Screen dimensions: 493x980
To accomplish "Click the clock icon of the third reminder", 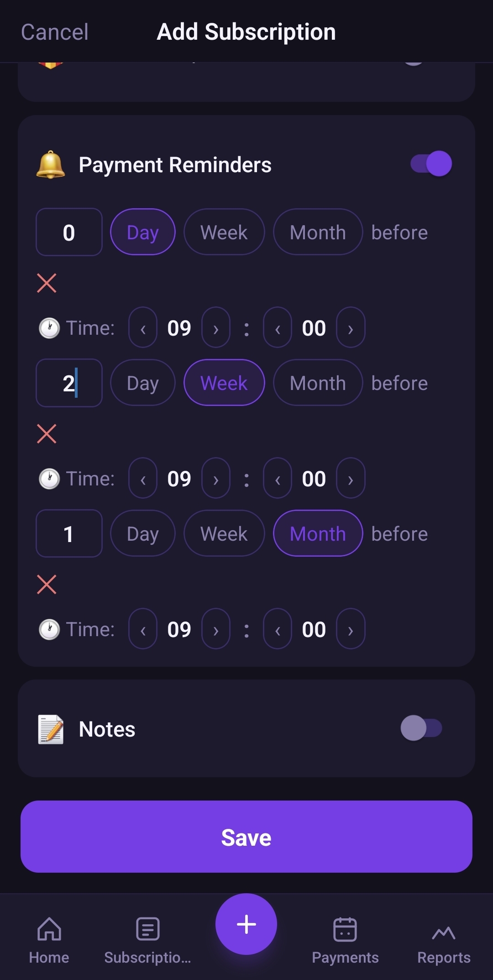I will [49, 629].
